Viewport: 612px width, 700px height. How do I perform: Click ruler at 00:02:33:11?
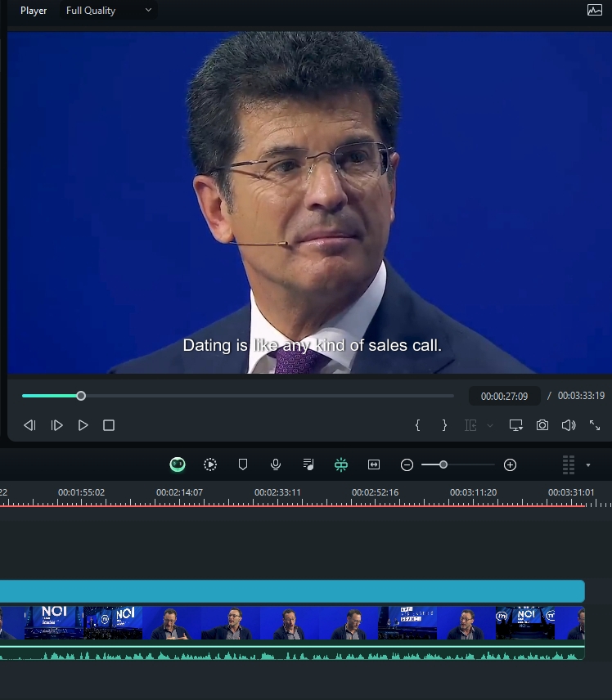coord(277,492)
